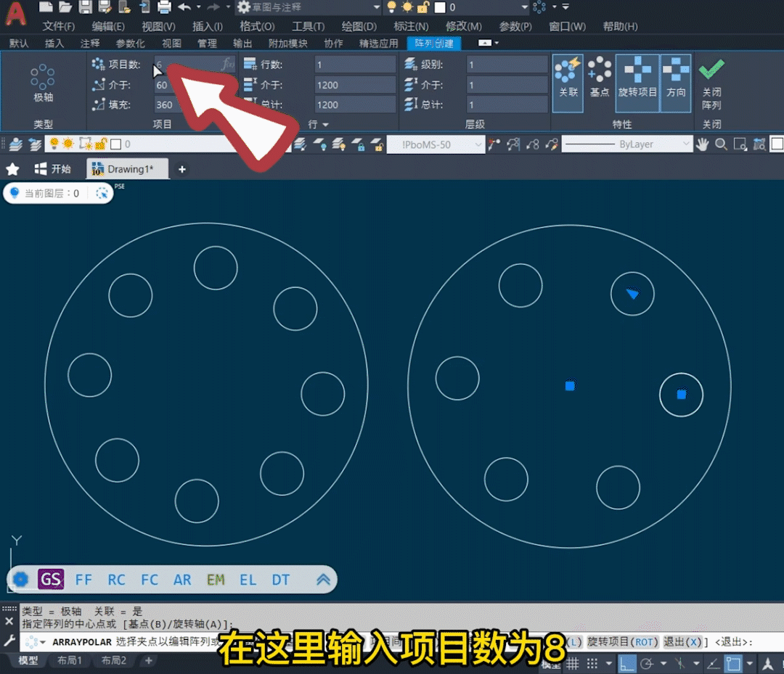Viewport: 784px width, 674px height.
Task: Click the FF shortcut in the floating bar
Action: [x=83, y=580]
